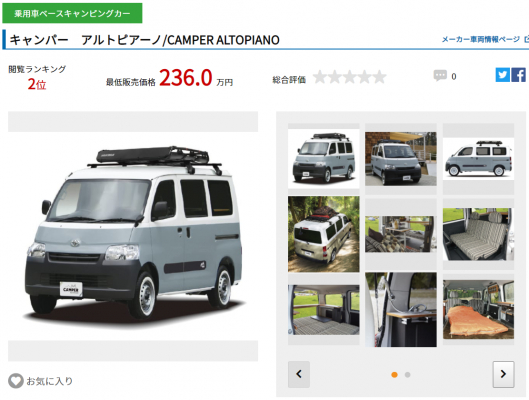Share on Twitter icon
Screen dimensions: 529x400
click(x=502, y=75)
